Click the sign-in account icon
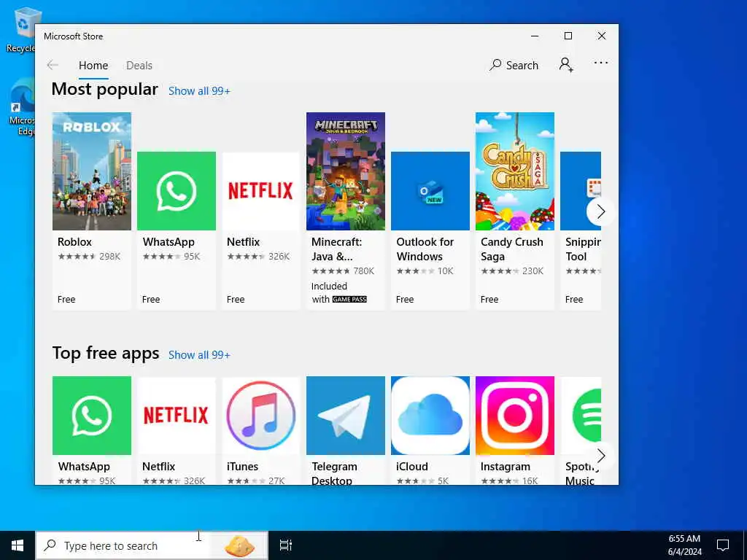This screenshot has height=560, width=747. tap(566, 65)
